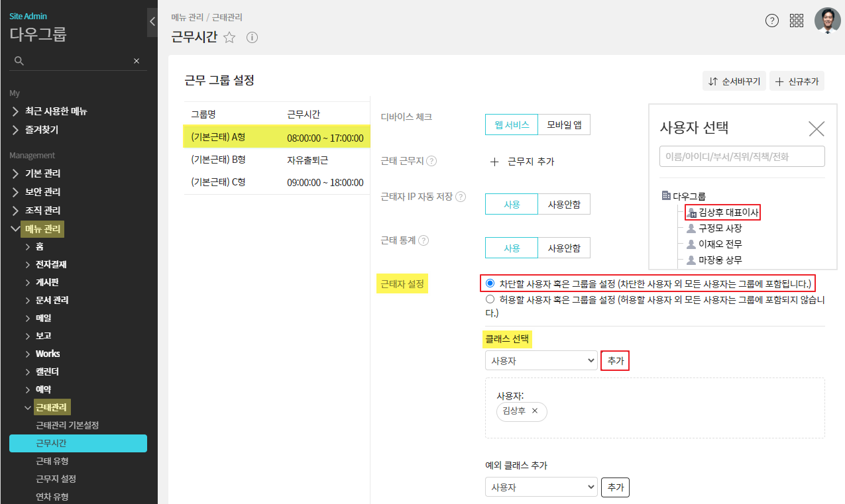Click the help question mark icon in header
The image size is (845, 504).
click(x=772, y=21)
